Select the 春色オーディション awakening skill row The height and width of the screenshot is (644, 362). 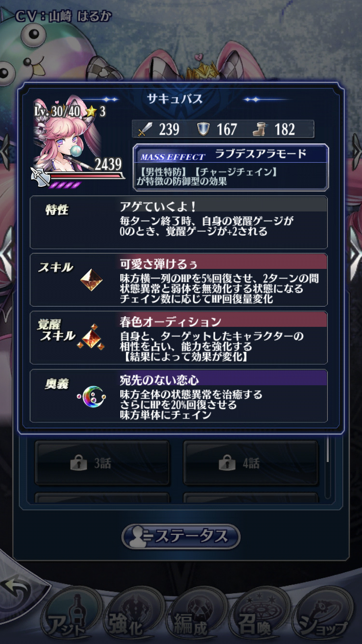179,338
